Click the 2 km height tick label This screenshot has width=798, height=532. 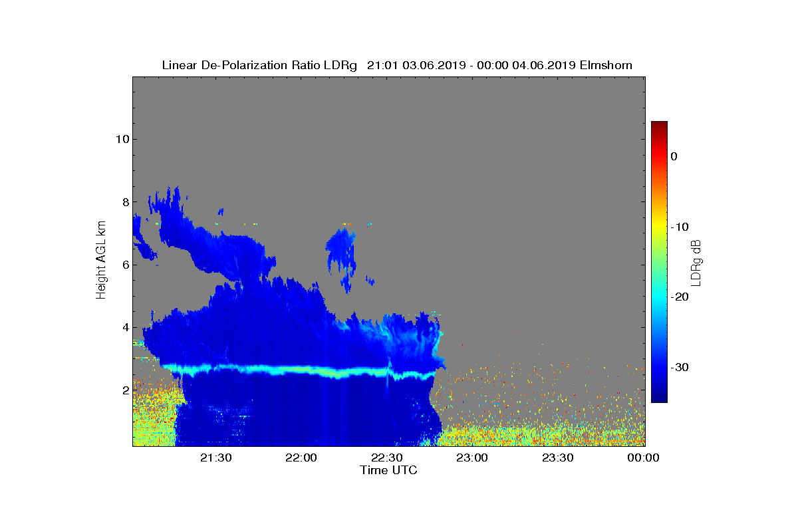pos(124,390)
